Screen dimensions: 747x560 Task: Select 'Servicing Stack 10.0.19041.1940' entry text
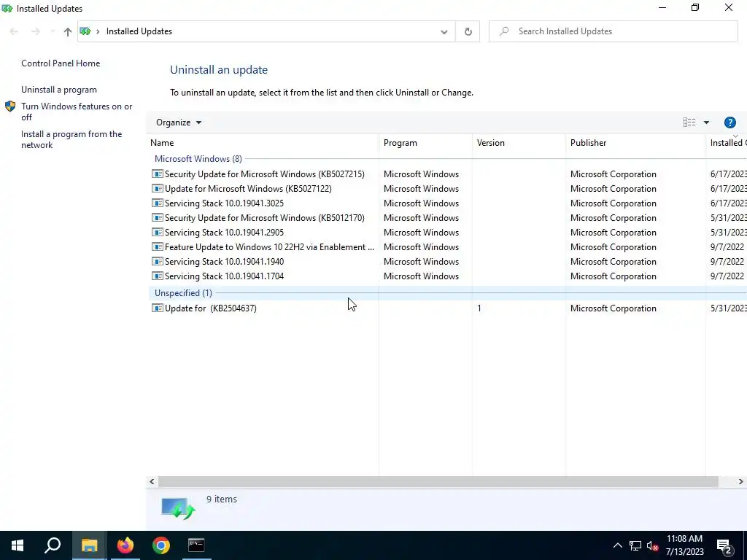225,262
